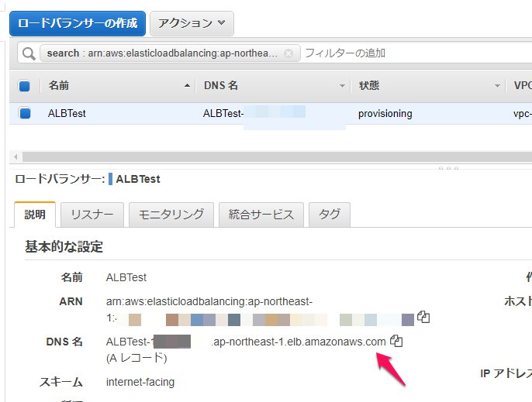Expand the 状態 column dropdown arrow
This screenshot has width=532, height=402.
point(496,85)
